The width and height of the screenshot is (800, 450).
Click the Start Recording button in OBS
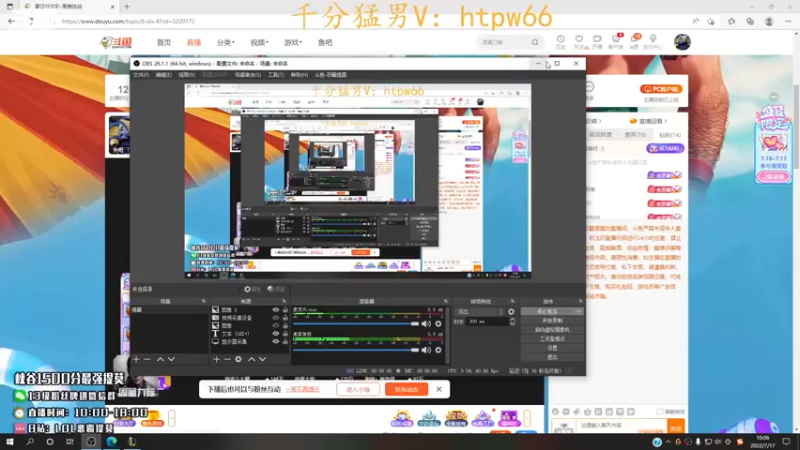point(552,320)
